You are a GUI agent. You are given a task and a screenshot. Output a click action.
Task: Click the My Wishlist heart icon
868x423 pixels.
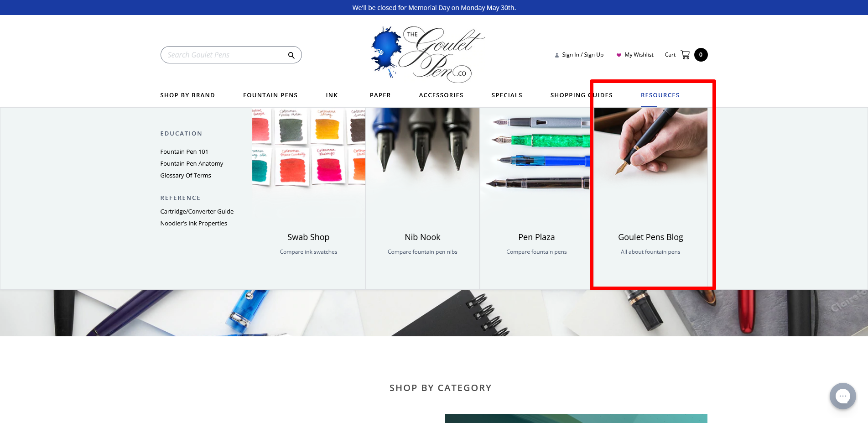[619, 55]
